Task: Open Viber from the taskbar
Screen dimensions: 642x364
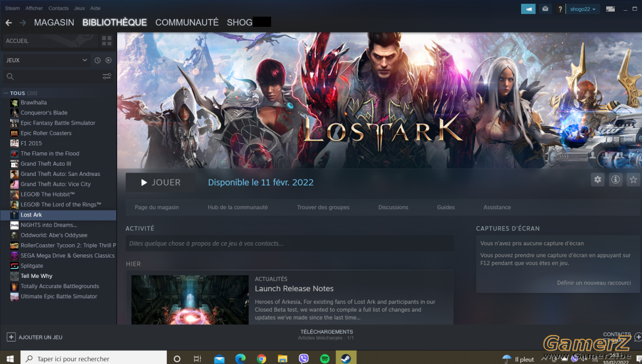Action: (303, 359)
